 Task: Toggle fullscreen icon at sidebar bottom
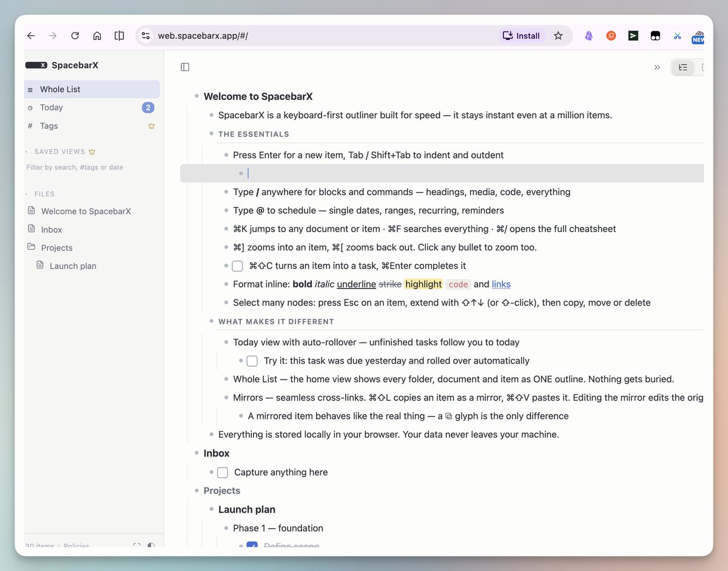[x=136, y=546]
